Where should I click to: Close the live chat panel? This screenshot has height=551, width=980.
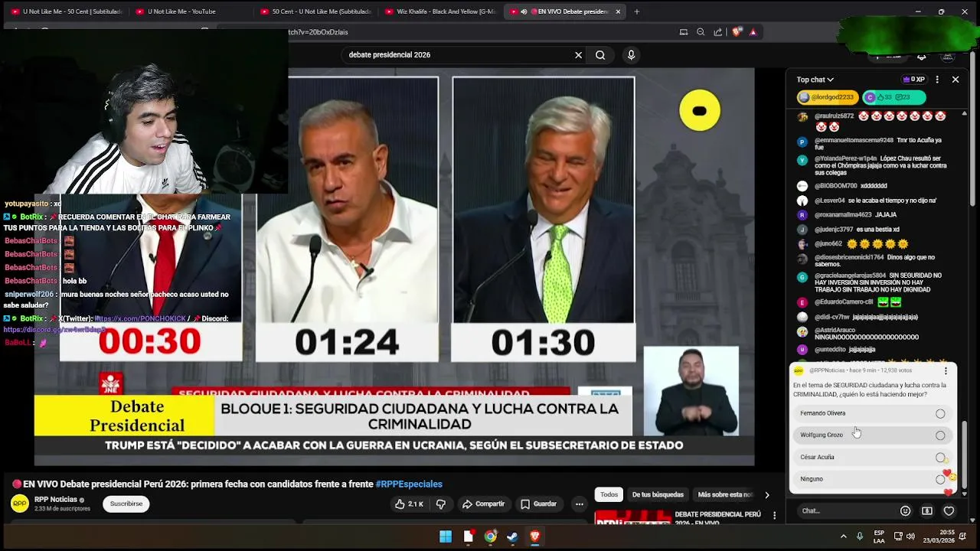click(x=955, y=80)
